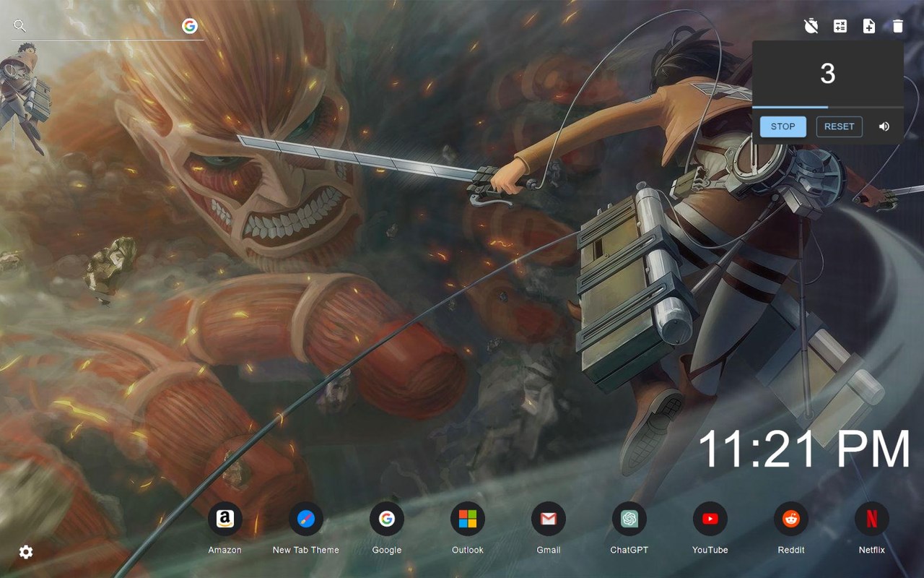Go to the Reddit shortcut

coord(791,529)
